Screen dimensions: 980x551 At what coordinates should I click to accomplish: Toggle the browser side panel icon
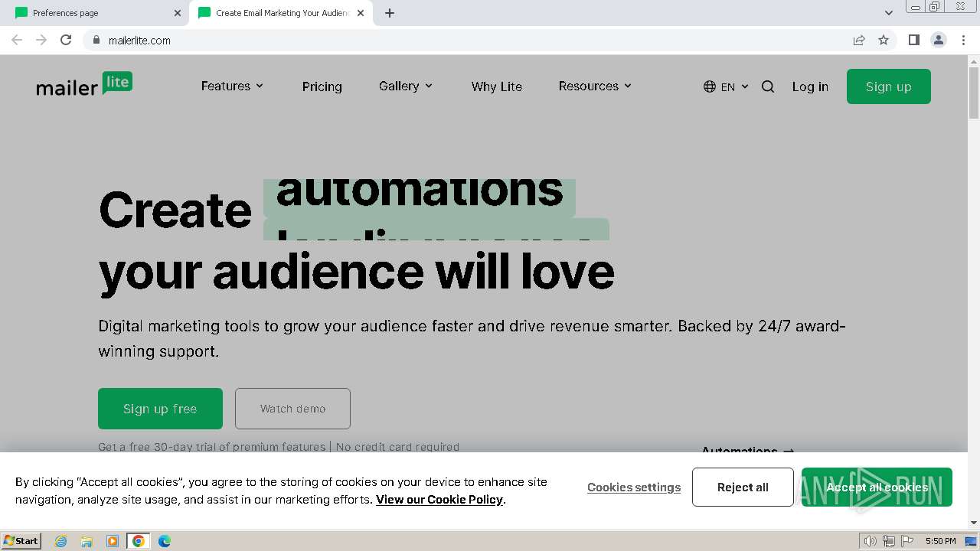(x=913, y=40)
